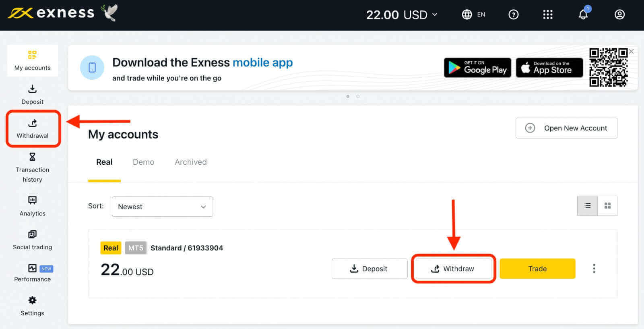Show second banner slide dot
Image resolution: width=644 pixels, height=329 pixels.
[x=358, y=97]
